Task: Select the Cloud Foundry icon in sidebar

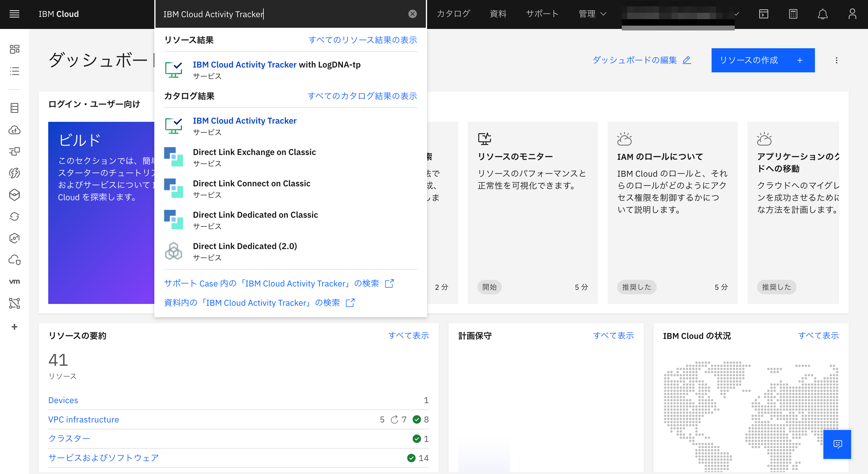Action: pos(14,130)
